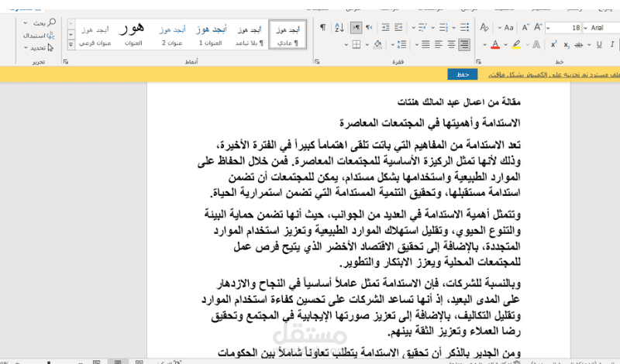Screen dimensions: 620x364
Task: Toggle show paragraph marks (¶) icon
Action: pos(323,27)
